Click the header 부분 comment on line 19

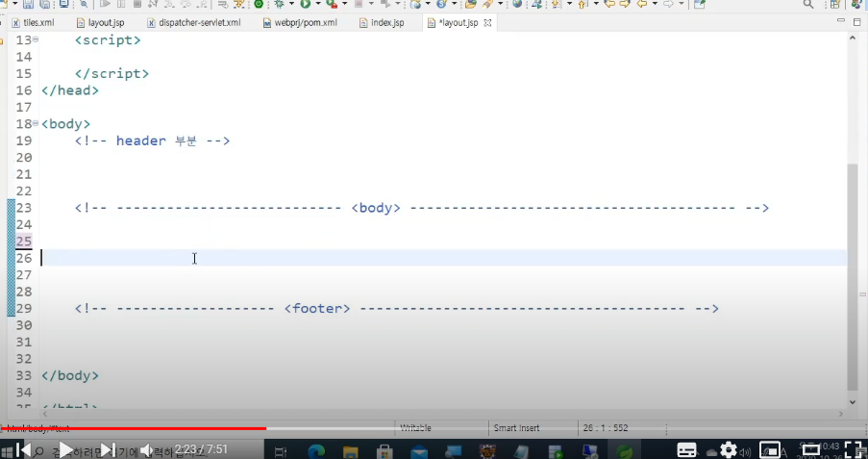[x=152, y=140]
